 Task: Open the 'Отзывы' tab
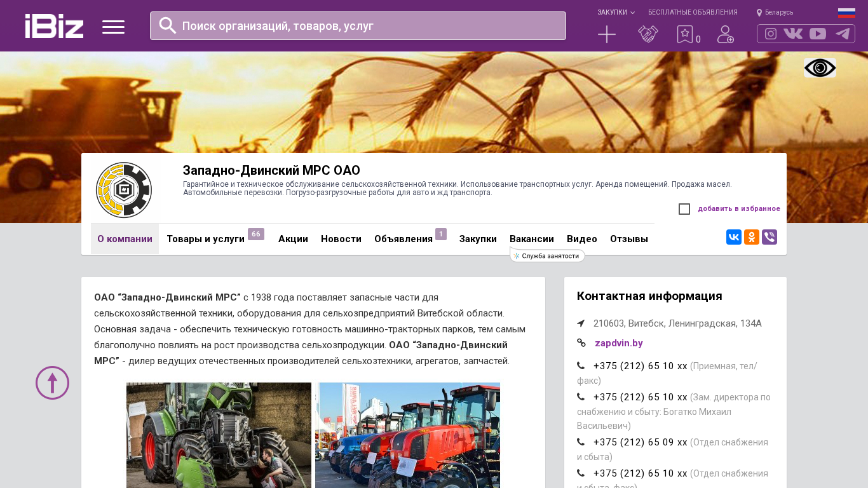coord(629,239)
